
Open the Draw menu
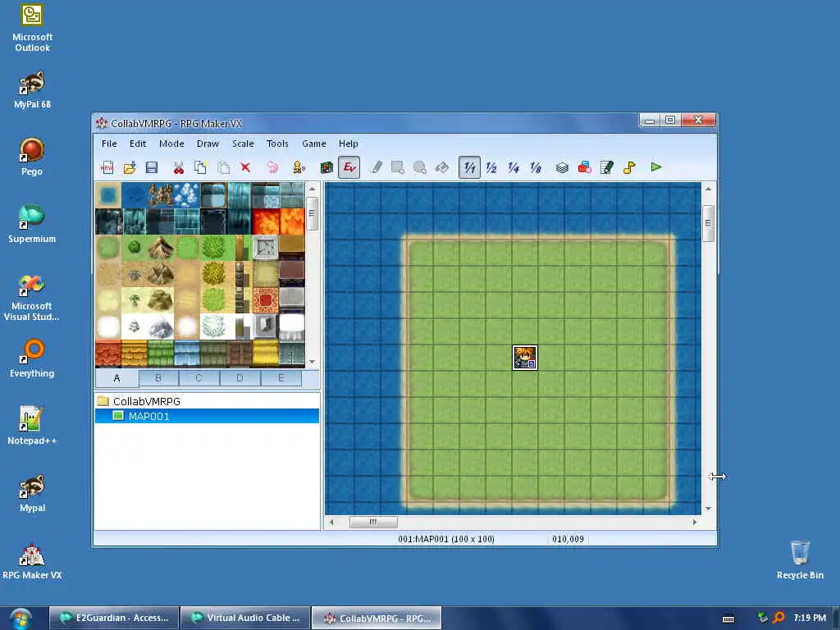coord(208,144)
